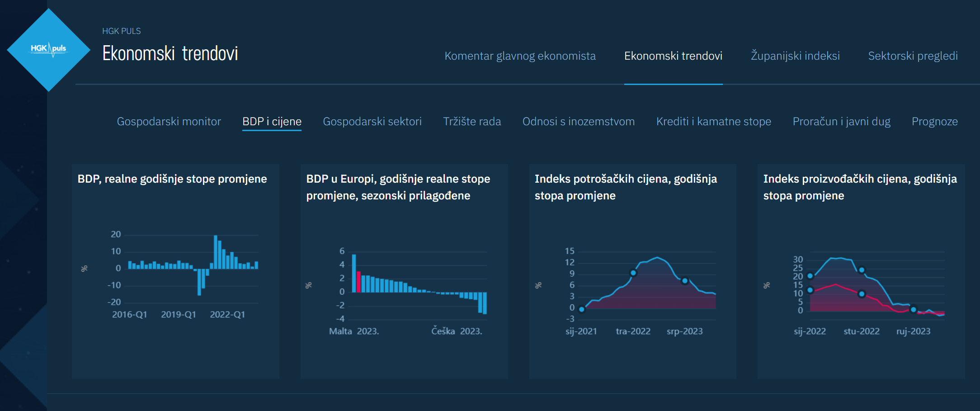Screen dimensions: 980x411
Task: Click the 2016-Q1 axis label
Action: [x=130, y=315]
